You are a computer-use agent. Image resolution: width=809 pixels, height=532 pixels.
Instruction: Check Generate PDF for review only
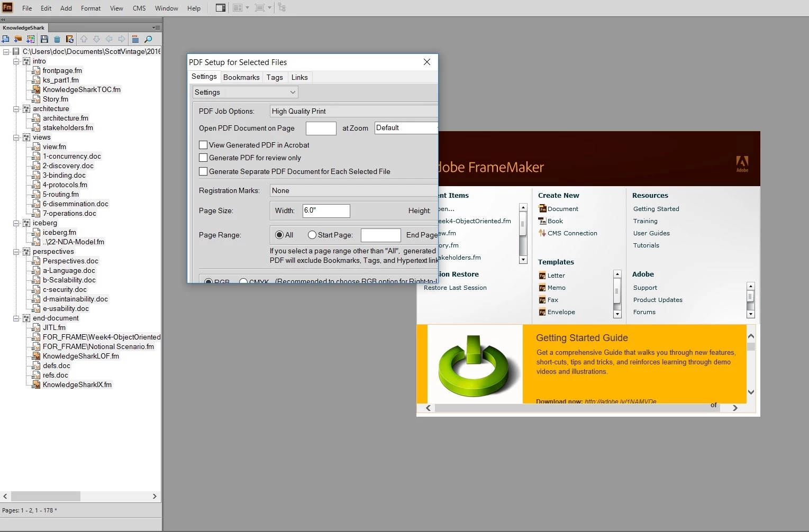(203, 158)
